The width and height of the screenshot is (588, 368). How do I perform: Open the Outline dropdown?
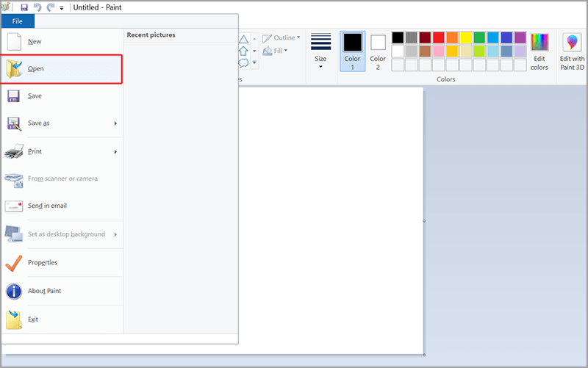coord(282,38)
